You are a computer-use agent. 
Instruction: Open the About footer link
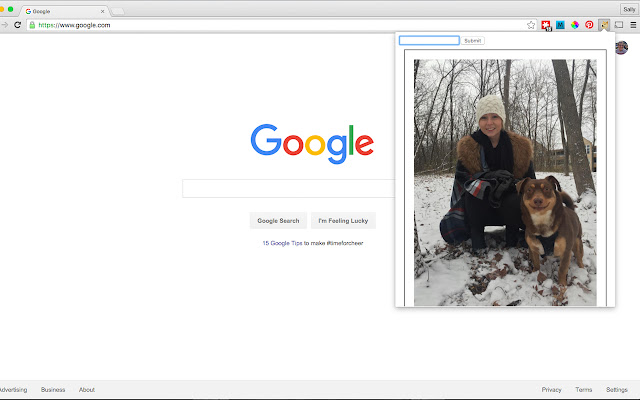coord(87,390)
